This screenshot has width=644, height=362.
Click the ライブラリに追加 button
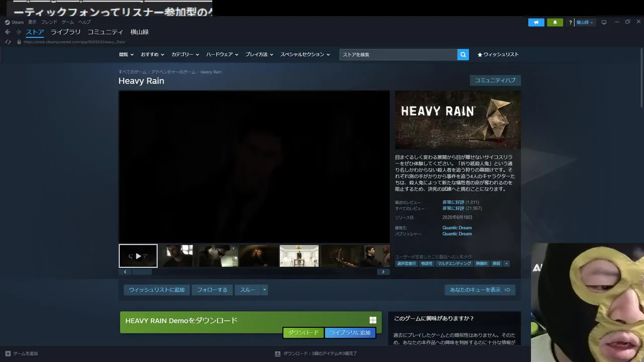pyautogui.click(x=350, y=333)
